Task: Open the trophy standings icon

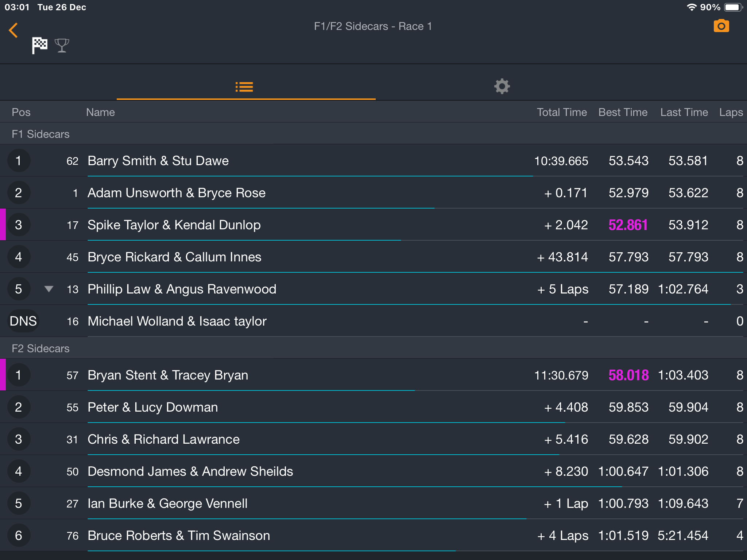Action: tap(62, 46)
